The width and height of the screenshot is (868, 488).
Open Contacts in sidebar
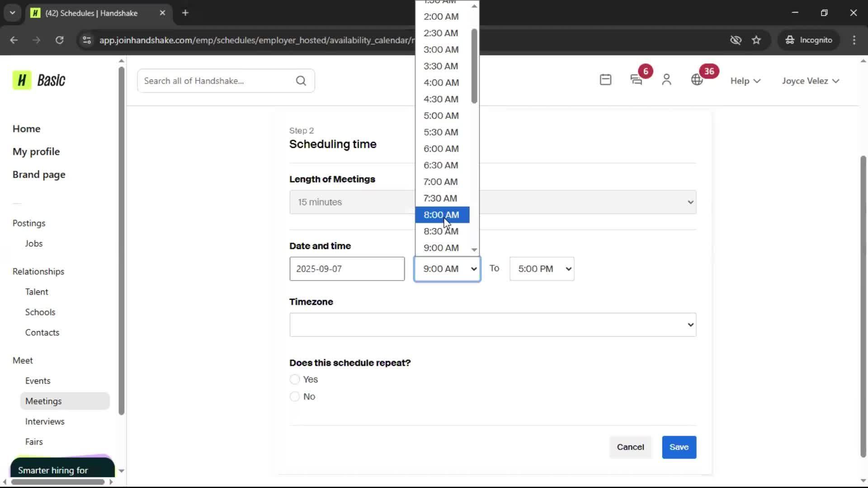pyautogui.click(x=42, y=333)
